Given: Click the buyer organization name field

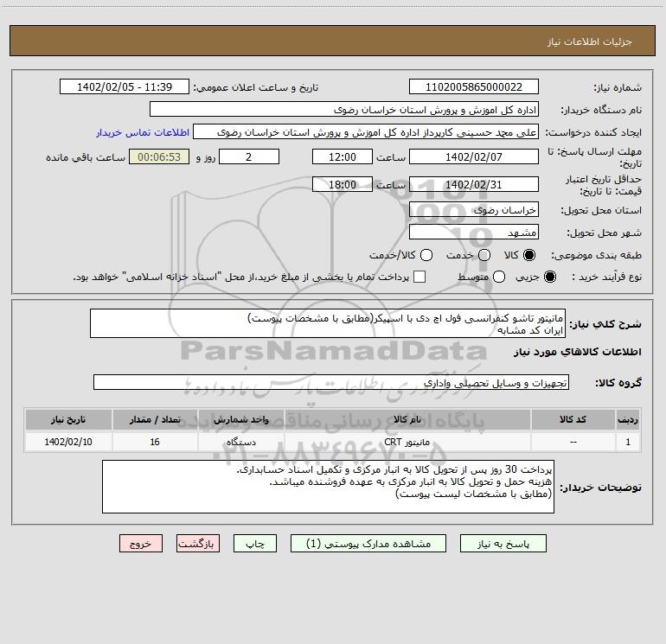Looking at the screenshot, I should (344, 110).
